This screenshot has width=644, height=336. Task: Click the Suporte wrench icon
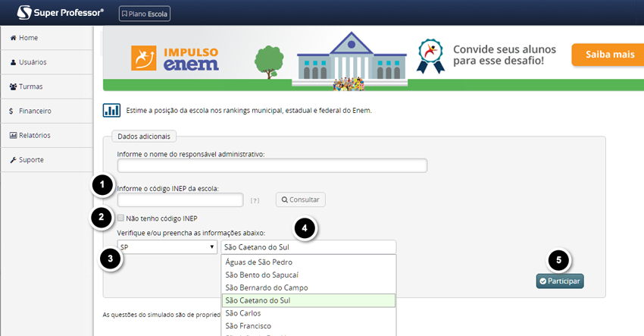[x=13, y=160]
